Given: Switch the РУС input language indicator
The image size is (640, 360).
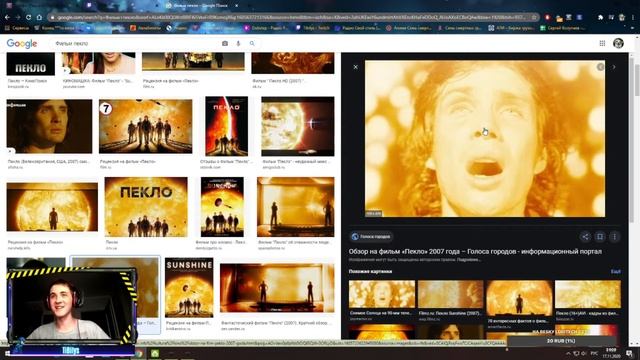Looking at the screenshot, I should click(594, 353).
